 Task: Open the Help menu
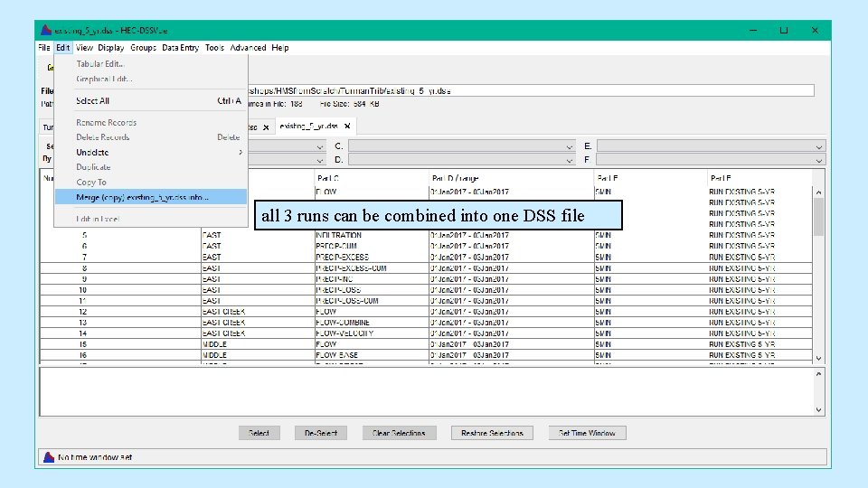[280, 48]
